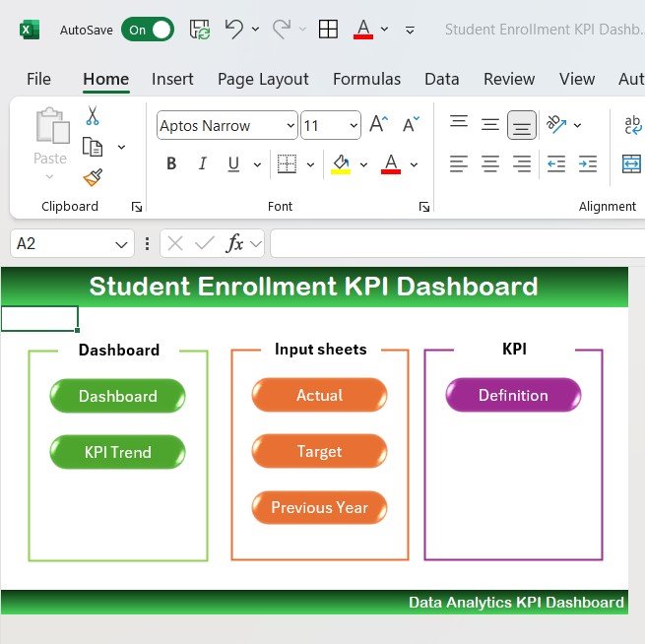
Task: Go to the Actual input sheet button
Action: tap(320, 395)
